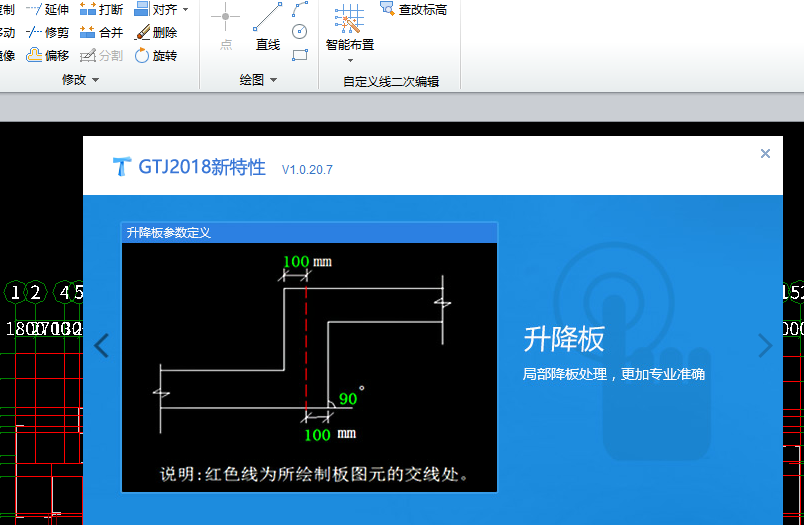Viewport: 804px width, 525px height.
Task: Open the 智能布置 dropdown arrow
Action: 350,60
